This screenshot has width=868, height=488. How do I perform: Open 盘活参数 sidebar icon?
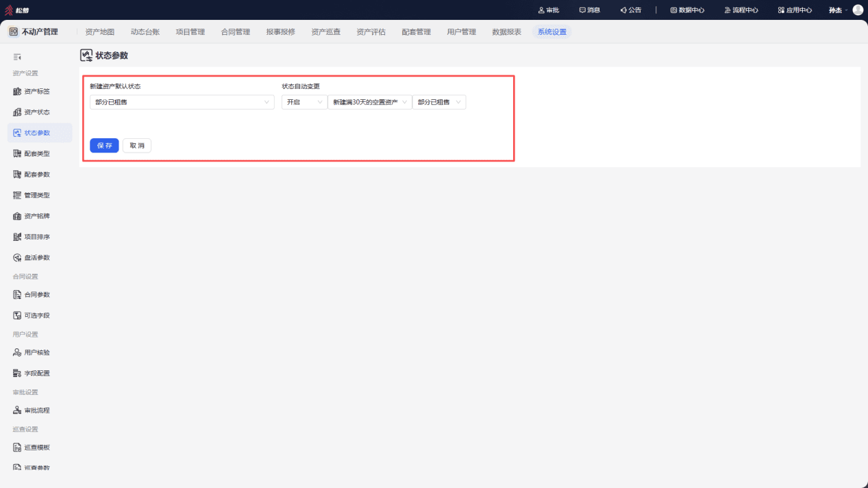[x=17, y=258]
